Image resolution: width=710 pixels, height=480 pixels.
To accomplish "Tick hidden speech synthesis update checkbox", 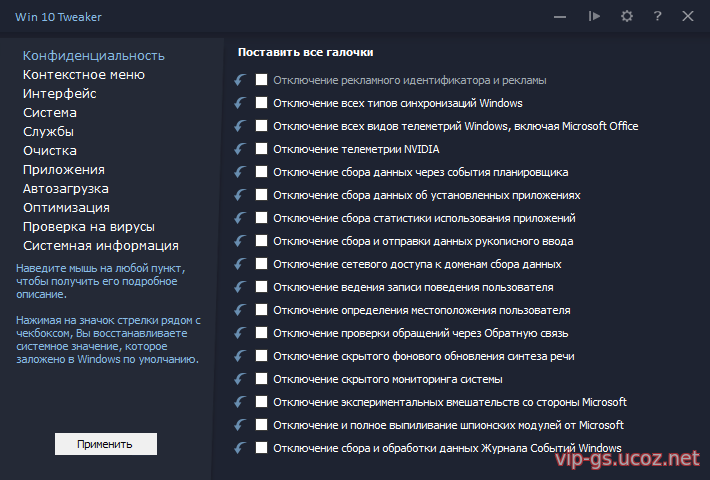I will [x=261, y=355].
